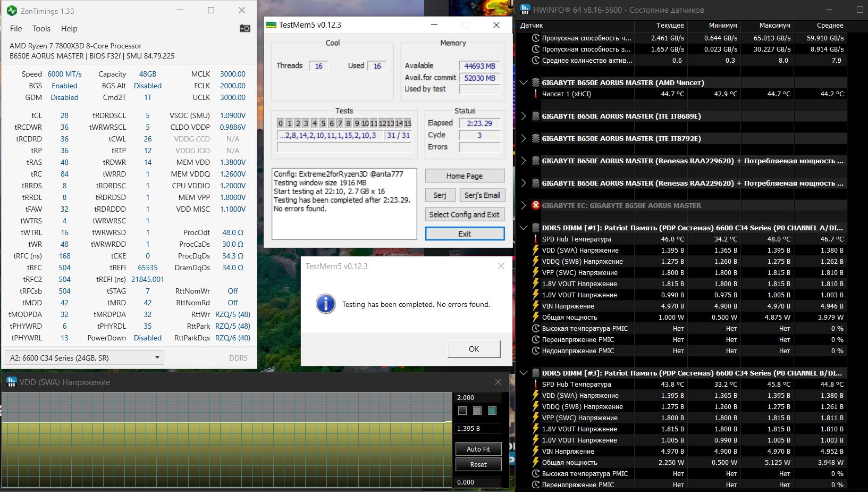The width and height of the screenshot is (868, 492).
Task: Click the thermometer icon of Чипсет 1 (xHCI)
Action: pyautogui.click(x=536, y=94)
